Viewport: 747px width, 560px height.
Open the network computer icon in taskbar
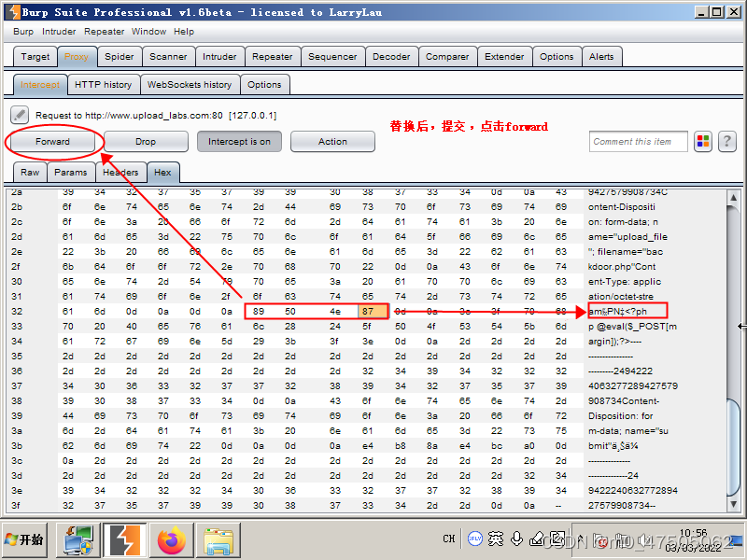point(78,540)
